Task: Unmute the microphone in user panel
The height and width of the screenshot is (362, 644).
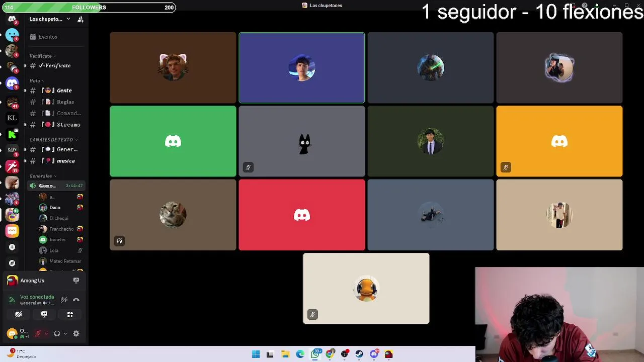Action: coord(37,333)
